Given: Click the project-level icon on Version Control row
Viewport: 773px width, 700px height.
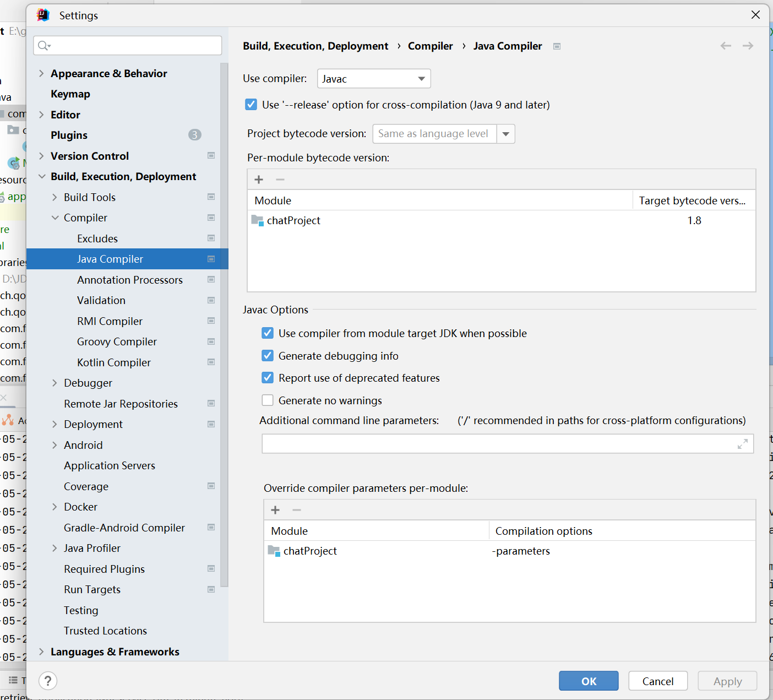Looking at the screenshot, I should (211, 156).
